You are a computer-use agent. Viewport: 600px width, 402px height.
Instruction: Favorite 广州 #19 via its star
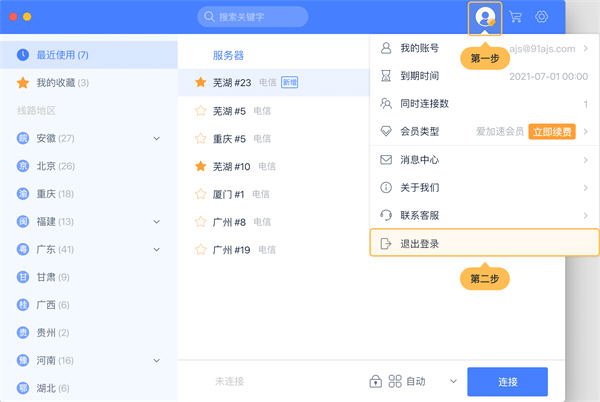(x=201, y=249)
